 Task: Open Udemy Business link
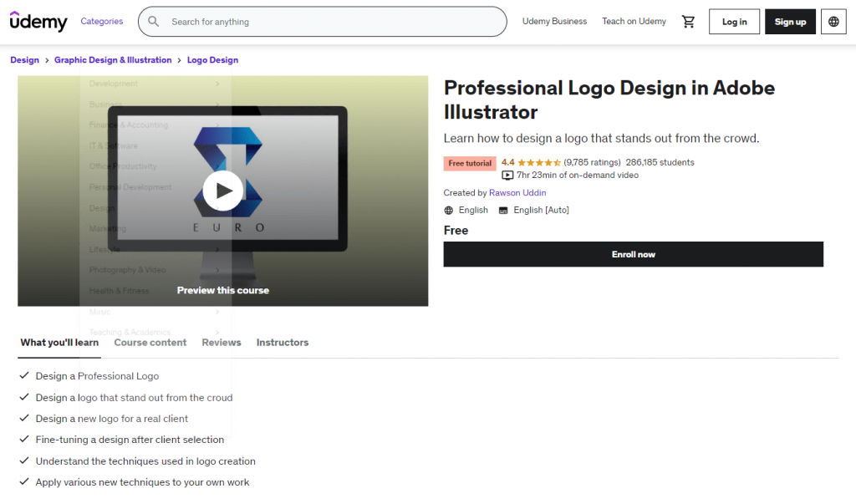(x=554, y=21)
